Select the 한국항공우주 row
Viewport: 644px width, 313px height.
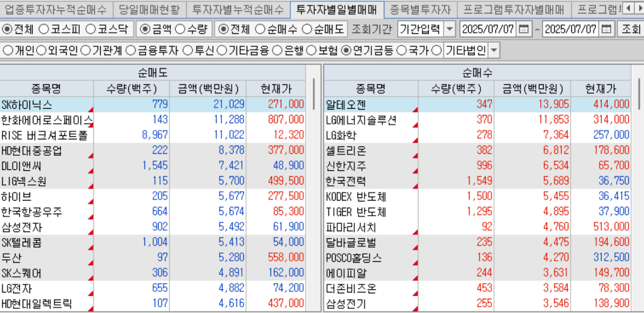pos(153,212)
